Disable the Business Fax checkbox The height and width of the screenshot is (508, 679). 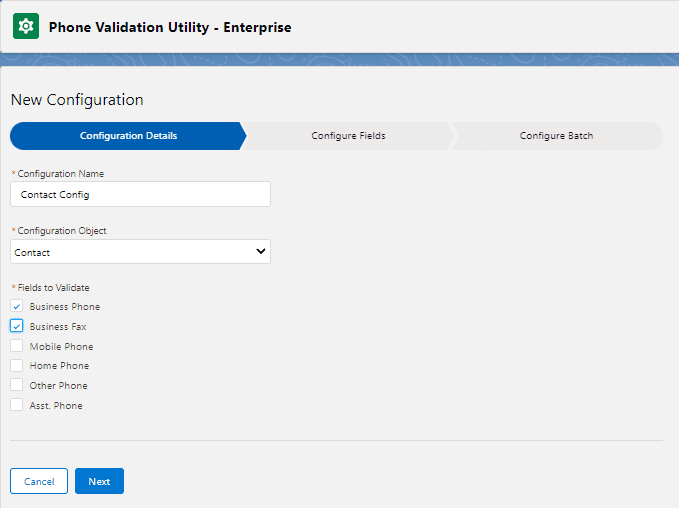tap(17, 326)
